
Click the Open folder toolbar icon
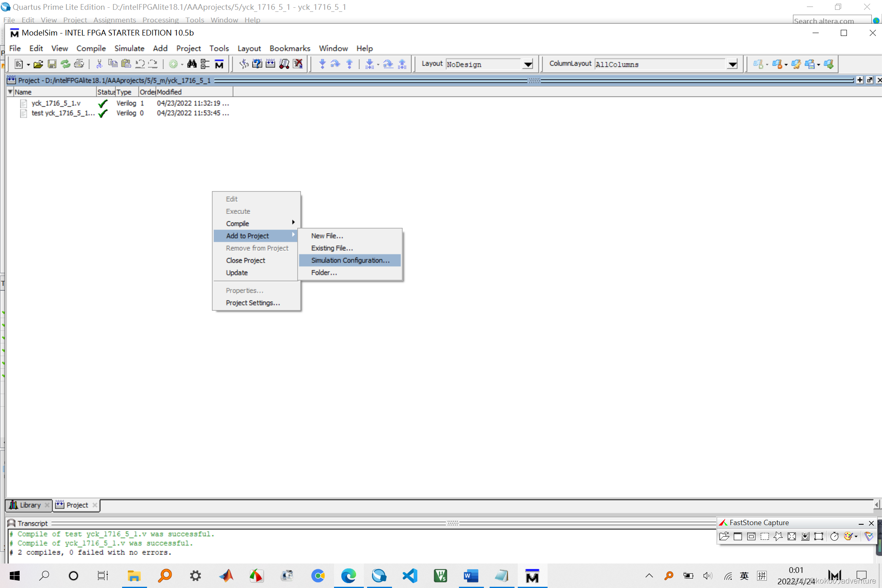(38, 64)
